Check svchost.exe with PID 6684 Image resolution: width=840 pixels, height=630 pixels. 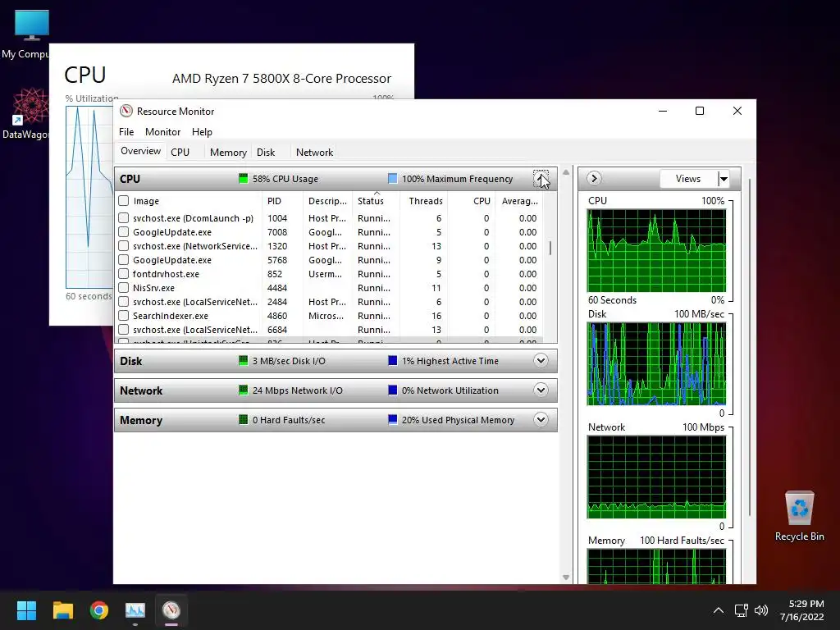click(x=124, y=330)
